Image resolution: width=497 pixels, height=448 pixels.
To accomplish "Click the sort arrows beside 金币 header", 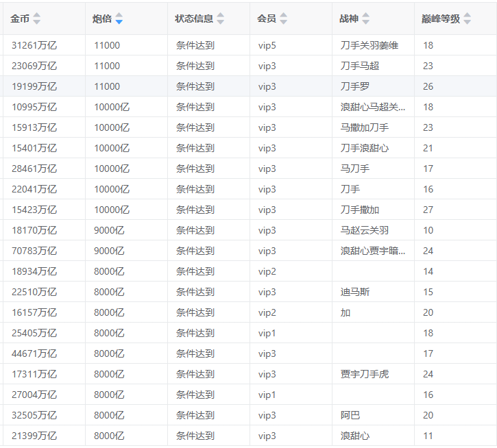I will click(x=37, y=18).
